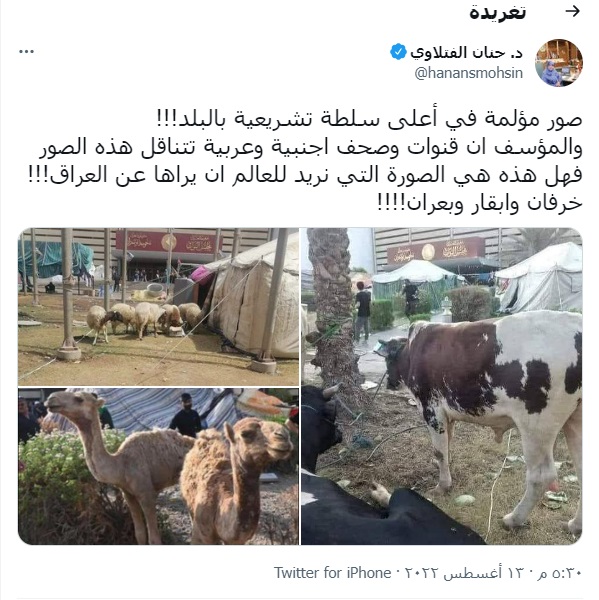Click the تغريدة header title

pyautogui.click(x=498, y=13)
